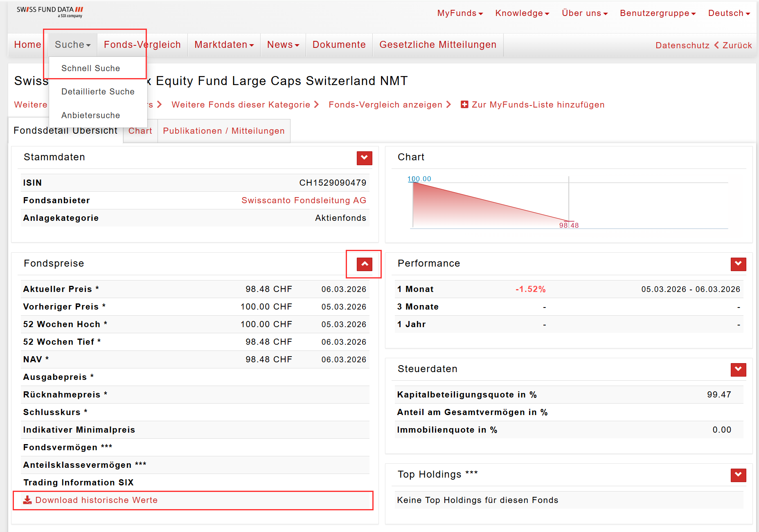Click the Swiss Fund Data logo
Viewport: 759px width, 532px height.
50,12
